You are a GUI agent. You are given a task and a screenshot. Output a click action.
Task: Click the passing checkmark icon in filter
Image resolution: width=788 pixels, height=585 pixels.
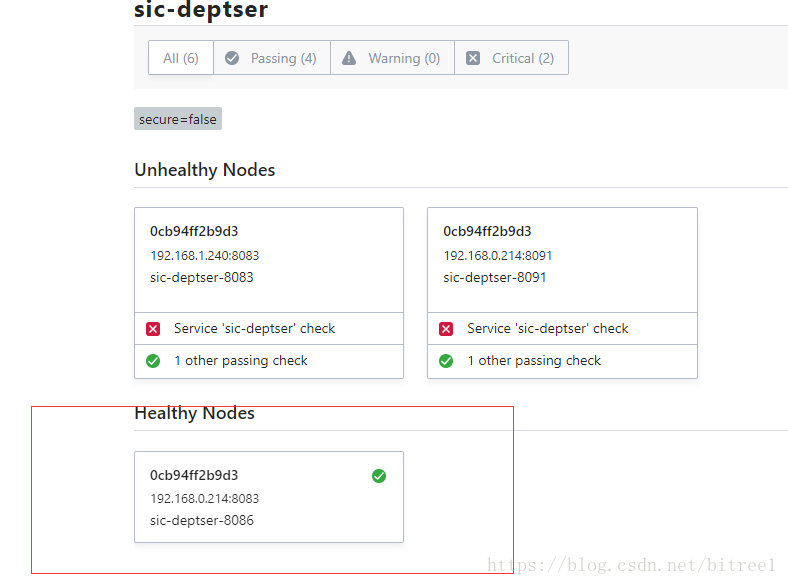tap(232, 58)
